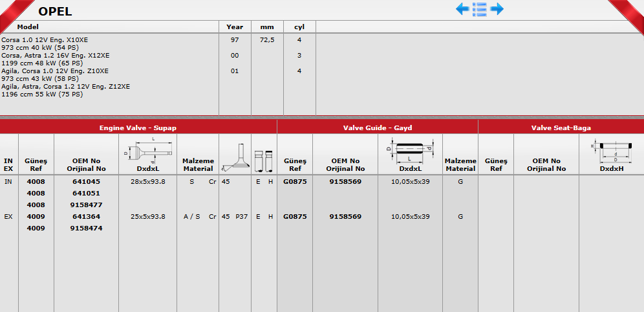The image size is (644, 312).
Task: Select the Valve Seat-Baga section header
Action: (x=561, y=128)
